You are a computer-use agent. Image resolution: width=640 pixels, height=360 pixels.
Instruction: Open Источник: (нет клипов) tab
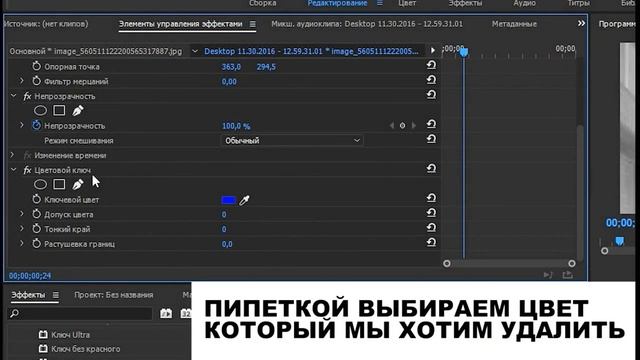[46, 24]
